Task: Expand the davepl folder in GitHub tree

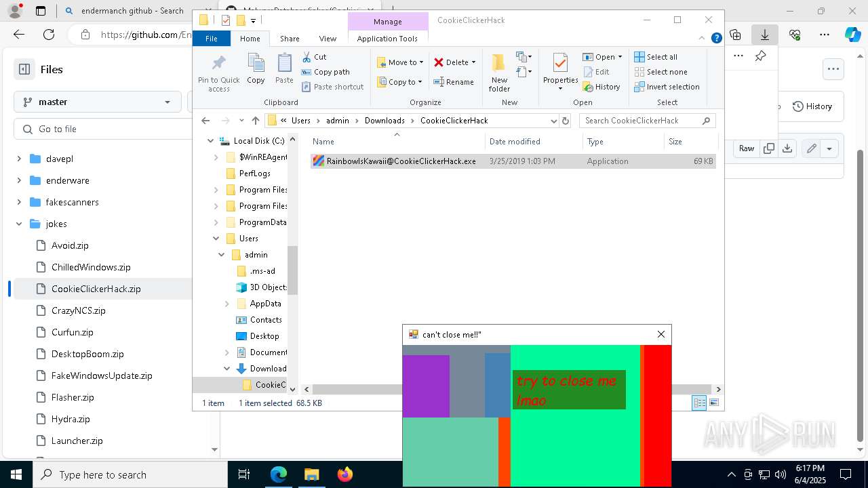Action: (19, 159)
